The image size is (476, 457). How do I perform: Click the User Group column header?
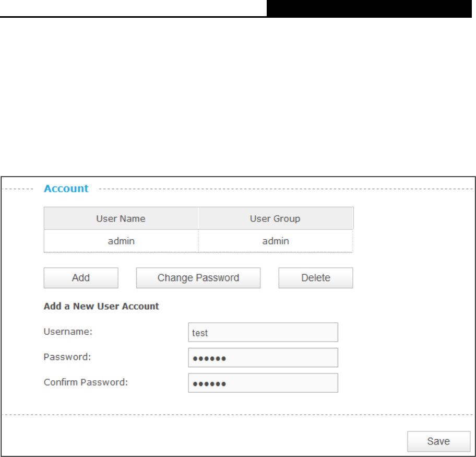(276, 218)
